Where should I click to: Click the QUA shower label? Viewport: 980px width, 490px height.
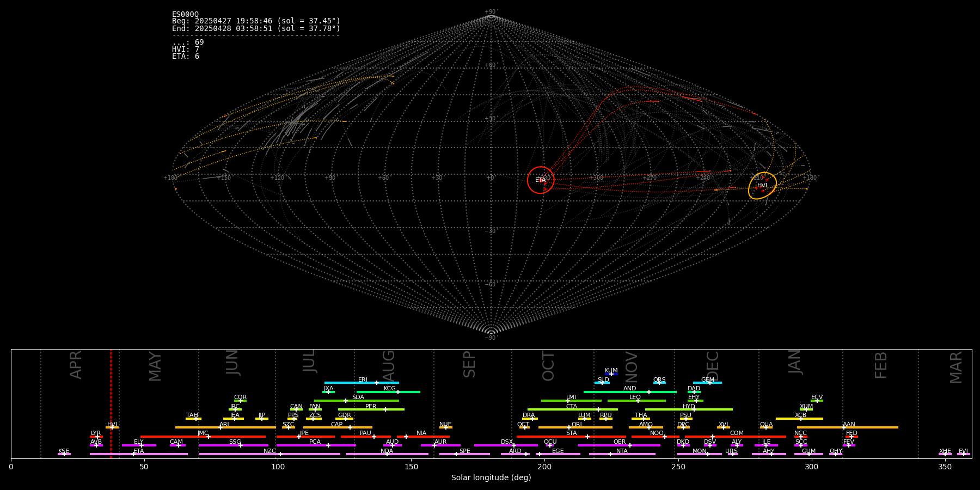[x=766, y=425]
